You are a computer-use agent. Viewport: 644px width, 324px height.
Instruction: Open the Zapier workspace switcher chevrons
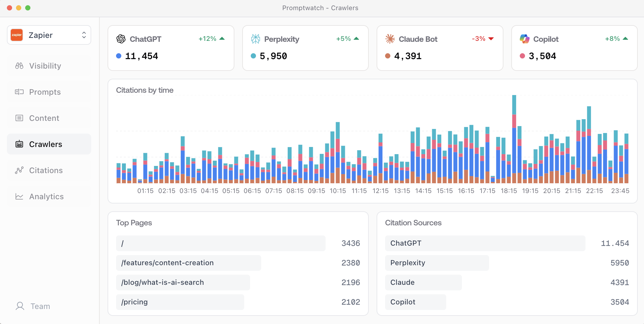click(84, 35)
